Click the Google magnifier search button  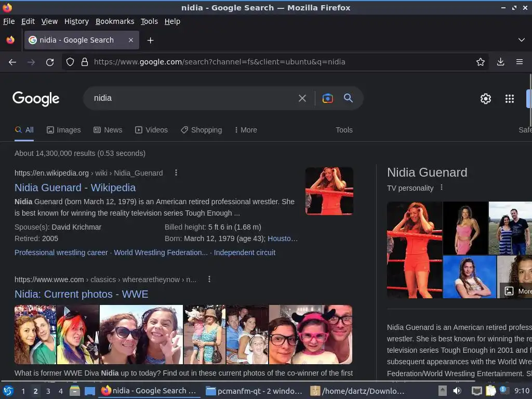click(x=348, y=98)
